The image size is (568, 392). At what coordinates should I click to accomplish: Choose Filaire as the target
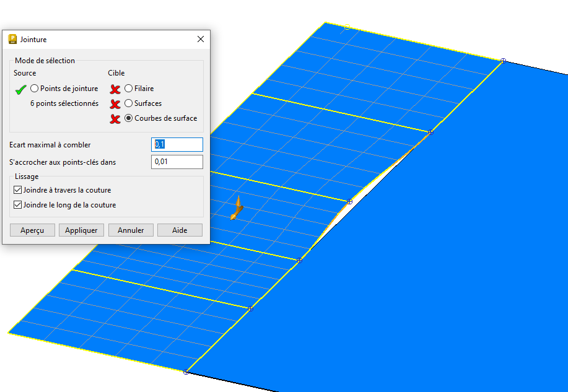(x=129, y=89)
